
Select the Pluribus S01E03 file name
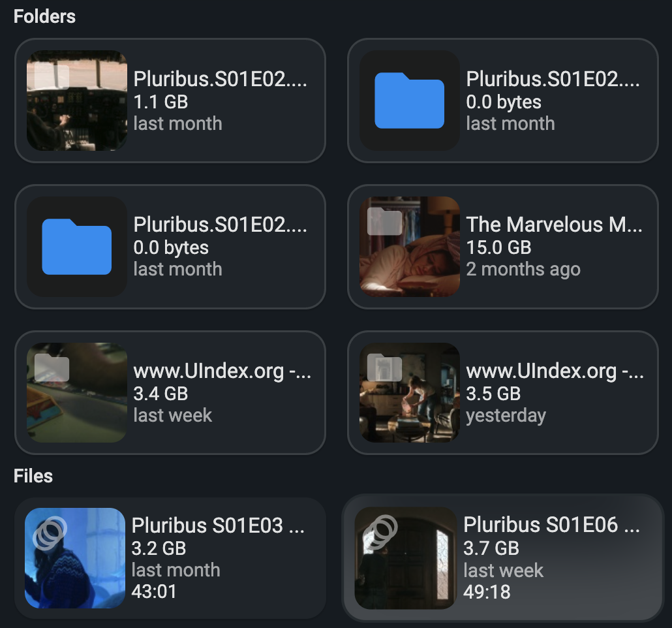coord(218,526)
